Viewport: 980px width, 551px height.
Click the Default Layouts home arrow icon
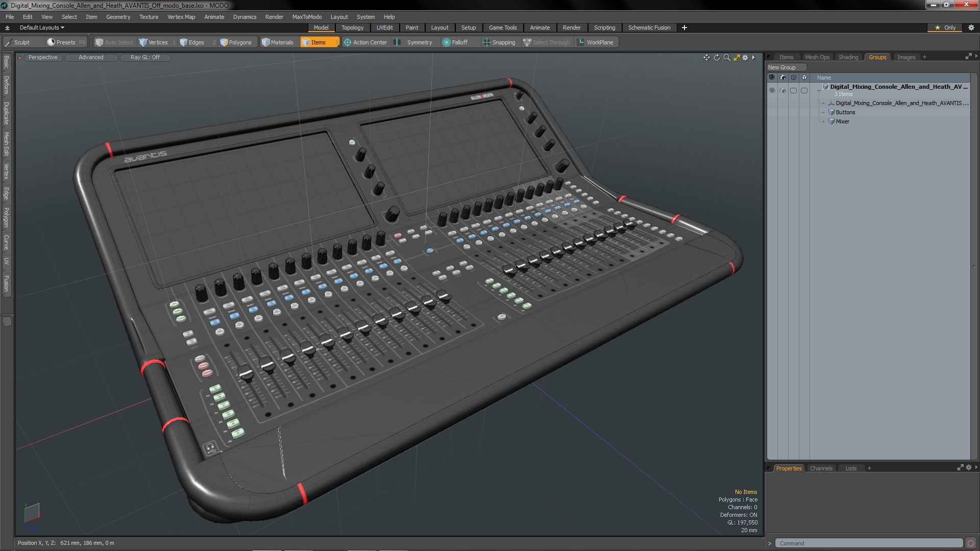pos(7,28)
